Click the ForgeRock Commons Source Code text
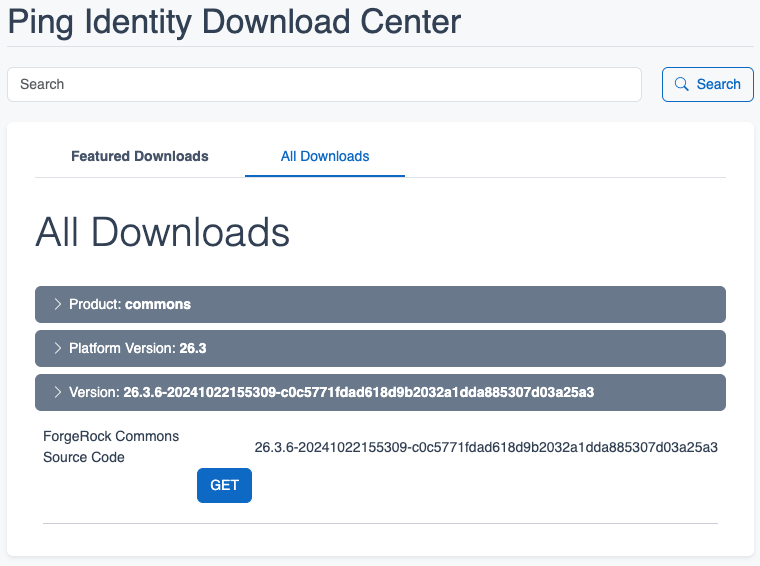 [111, 446]
